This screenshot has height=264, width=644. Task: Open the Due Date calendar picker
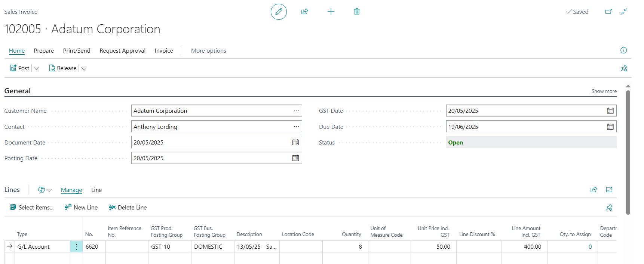[610, 127]
